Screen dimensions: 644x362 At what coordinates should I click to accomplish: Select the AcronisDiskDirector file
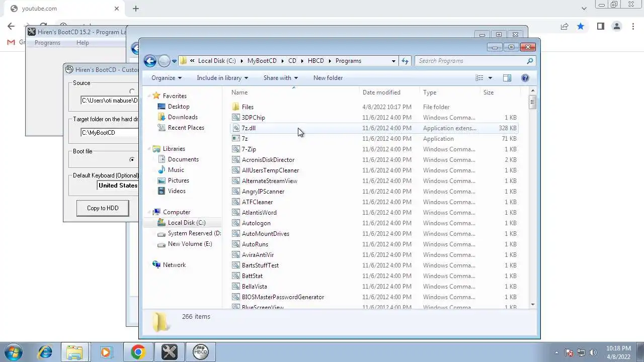click(x=268, y=160)
